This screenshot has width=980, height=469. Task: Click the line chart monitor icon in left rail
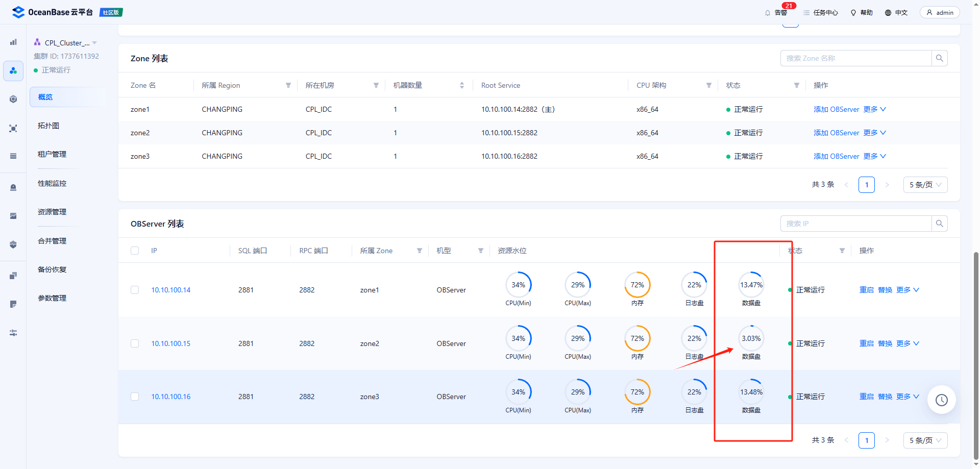tap(13, 216)
